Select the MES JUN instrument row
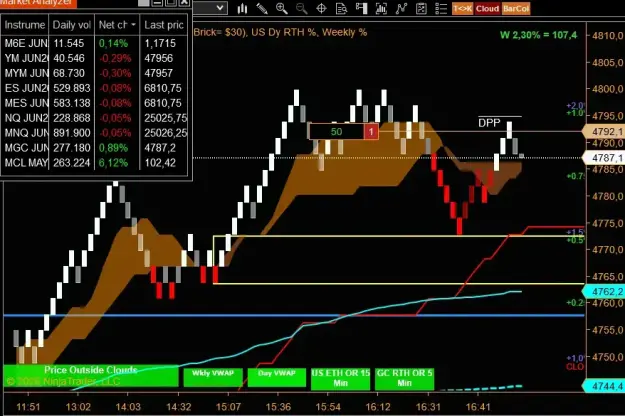 point(94,103)
